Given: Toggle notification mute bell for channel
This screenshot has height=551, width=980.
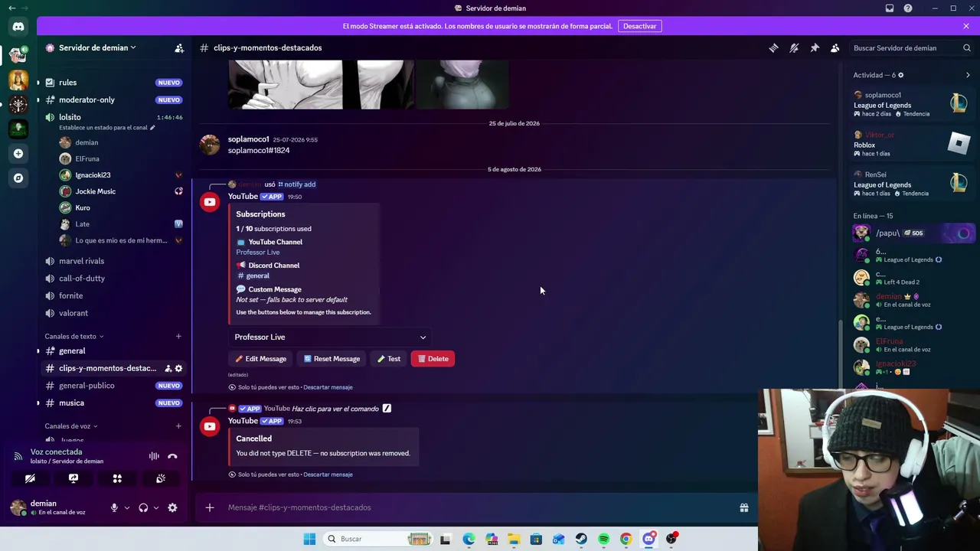Looking at the screenshot, I should pyautogui.click(x=794, y=47).
